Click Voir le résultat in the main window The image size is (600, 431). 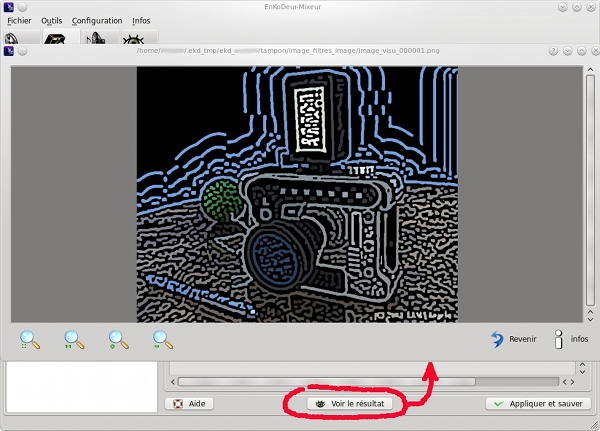click(x=350, y=403)
